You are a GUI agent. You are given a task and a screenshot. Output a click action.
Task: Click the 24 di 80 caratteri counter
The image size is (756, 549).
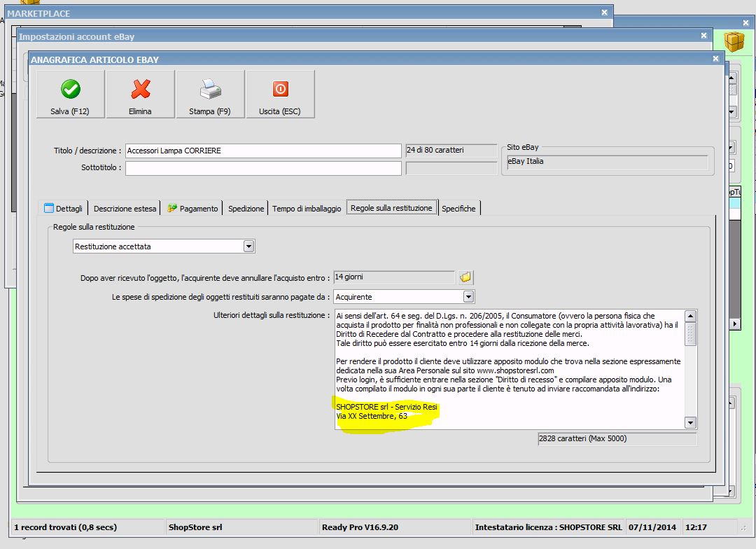[451, 151]
